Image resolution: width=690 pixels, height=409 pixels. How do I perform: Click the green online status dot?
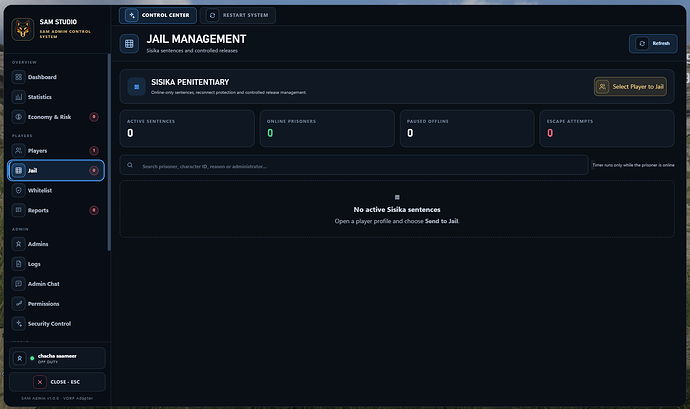pos(32,358)
